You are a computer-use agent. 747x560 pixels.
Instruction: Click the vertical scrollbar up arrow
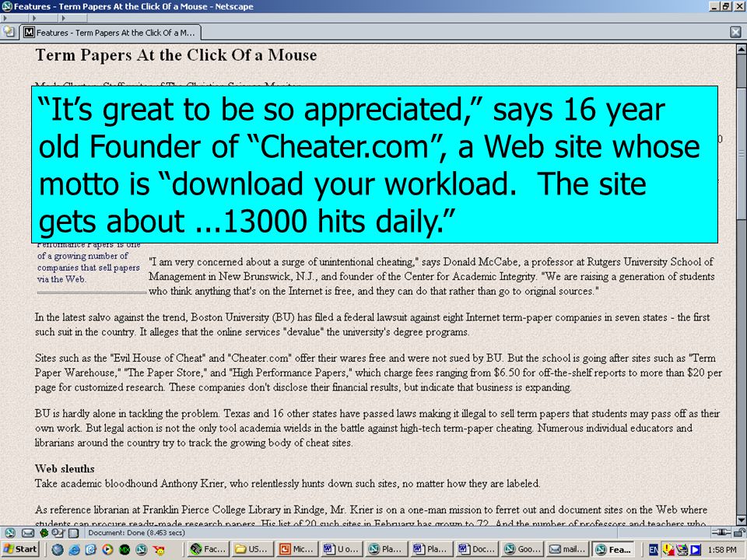click(x=742, y=48)
